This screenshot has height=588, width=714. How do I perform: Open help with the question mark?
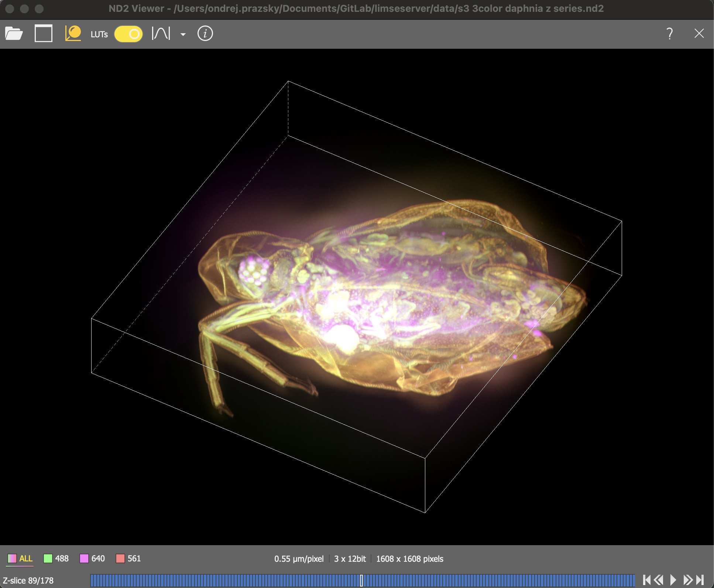(669, 34)
